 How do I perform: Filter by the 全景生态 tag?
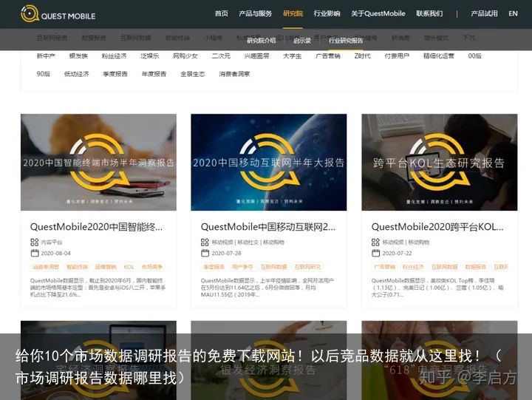192,74
